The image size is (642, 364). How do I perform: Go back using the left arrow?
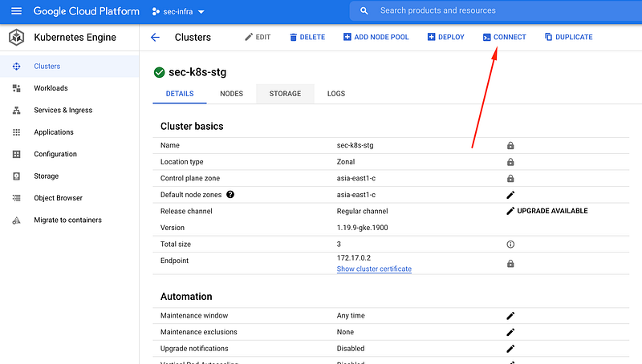[x=155, y=37]
